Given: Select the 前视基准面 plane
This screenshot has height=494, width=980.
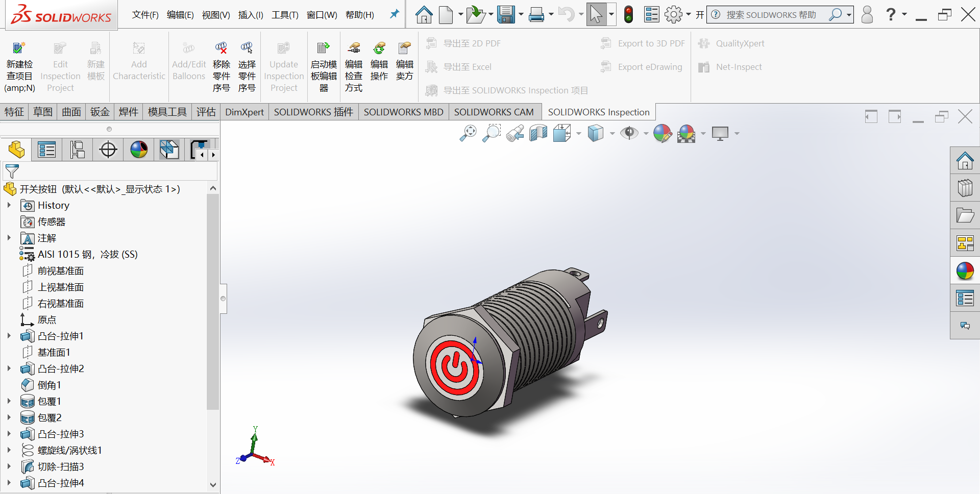Looking at the screenshot, I should tap(60, 270).
